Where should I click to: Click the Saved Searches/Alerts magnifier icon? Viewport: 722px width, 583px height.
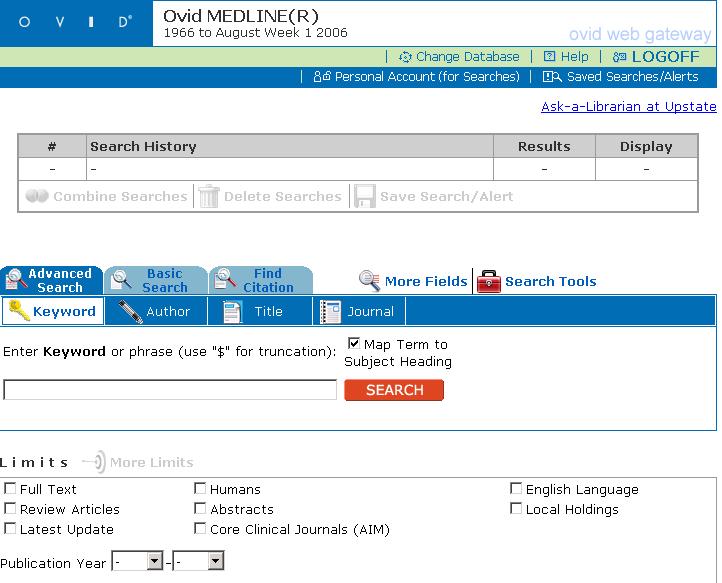[552, 76]
